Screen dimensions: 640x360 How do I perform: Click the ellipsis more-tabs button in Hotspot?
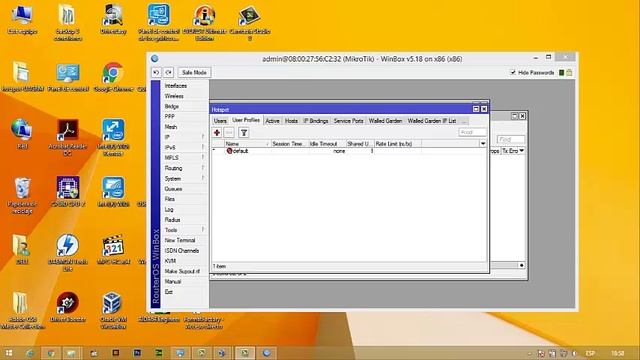(x=464, y=121)
